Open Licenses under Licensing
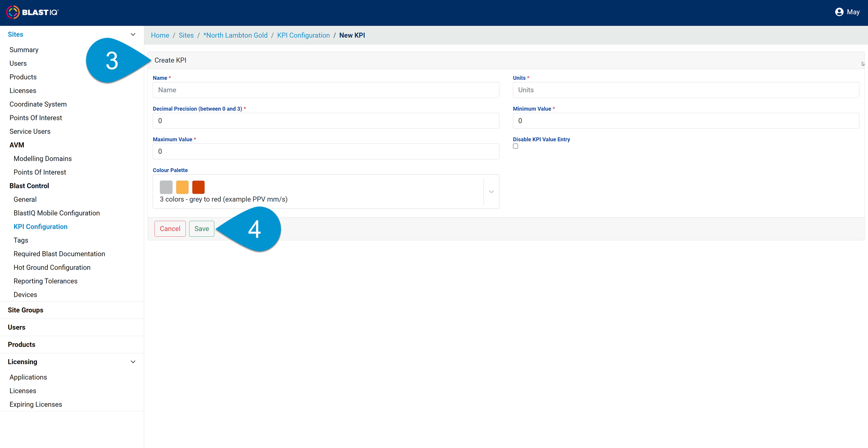Viewport: 868px width, 448px height. pos(23,391)
